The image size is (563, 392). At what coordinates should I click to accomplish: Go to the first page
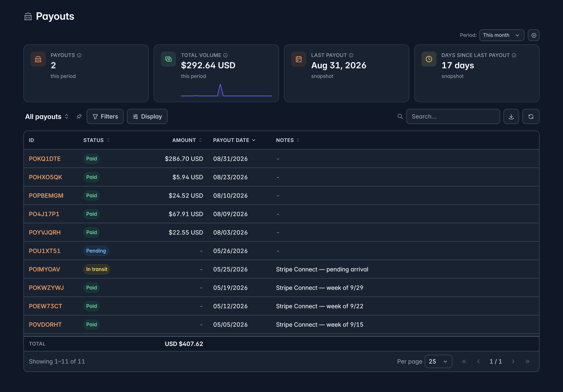(464, 361)
